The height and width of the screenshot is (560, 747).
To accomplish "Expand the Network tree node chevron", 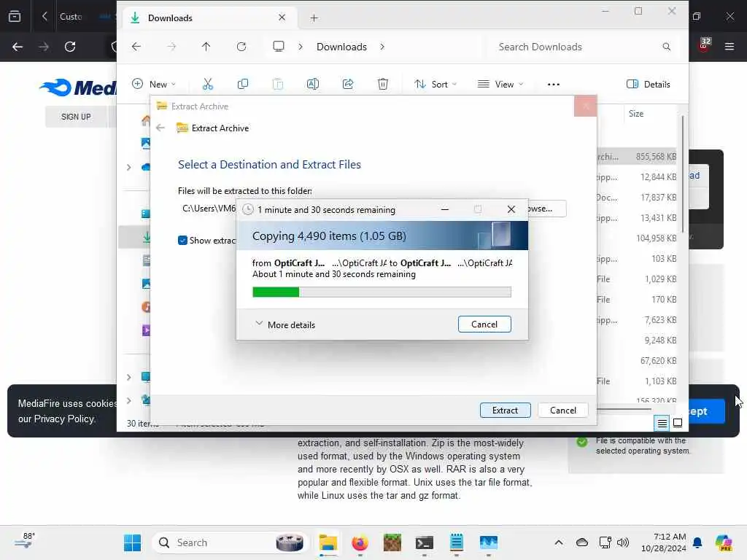I will coord(128,400).
